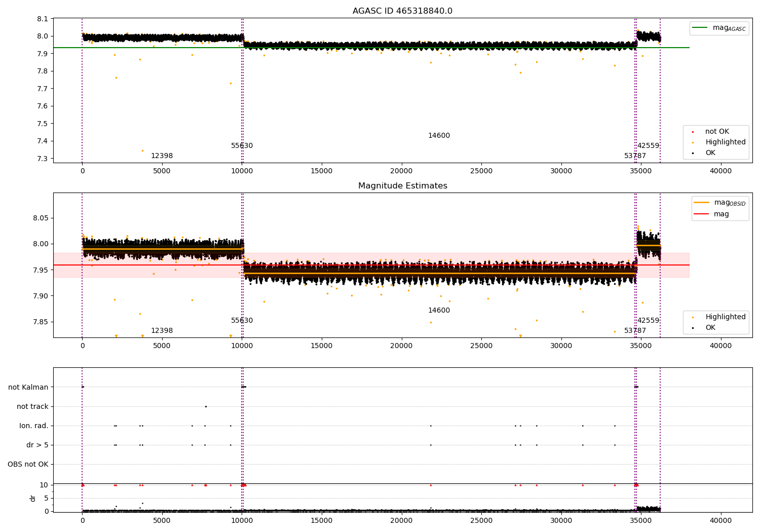Click the 7.6 tick on the top plot y-axis
The width and height of the screenshot is (760, 532).
pos(43,106)
